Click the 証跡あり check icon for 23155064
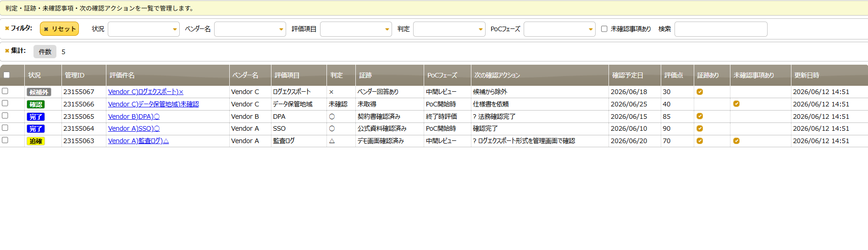The image size is (868, 250). (x=700, y=128)
